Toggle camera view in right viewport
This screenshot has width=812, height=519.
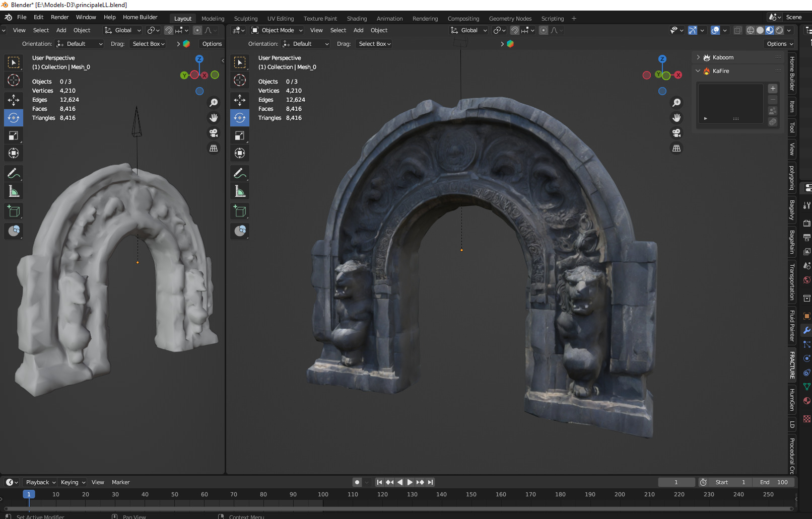click(676, 133)
